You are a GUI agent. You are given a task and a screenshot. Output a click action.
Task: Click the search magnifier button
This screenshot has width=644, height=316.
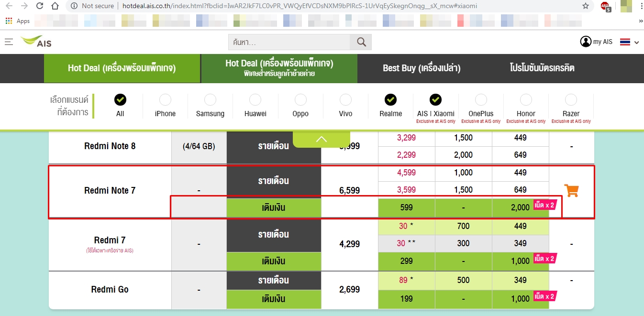361,42
